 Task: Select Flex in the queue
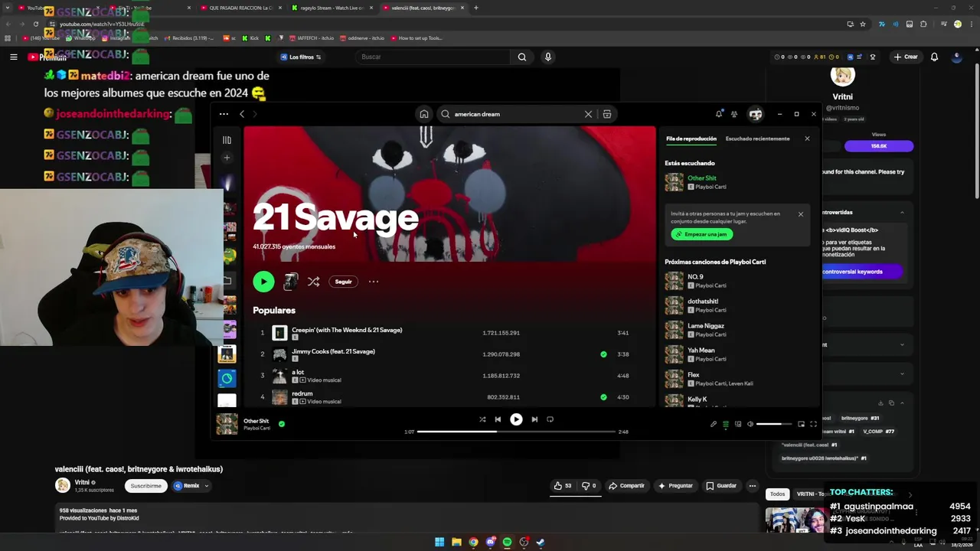coord(694,375)
